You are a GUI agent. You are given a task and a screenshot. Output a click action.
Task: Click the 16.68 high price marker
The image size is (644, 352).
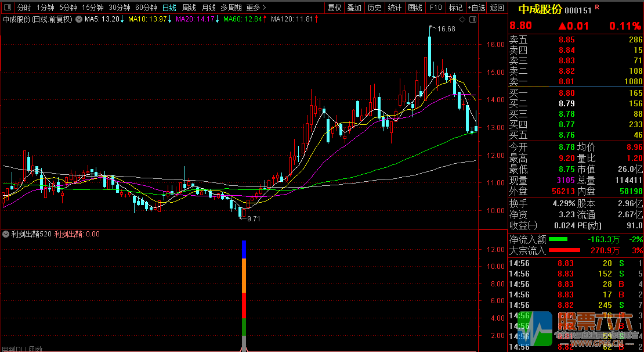(446, 28)
